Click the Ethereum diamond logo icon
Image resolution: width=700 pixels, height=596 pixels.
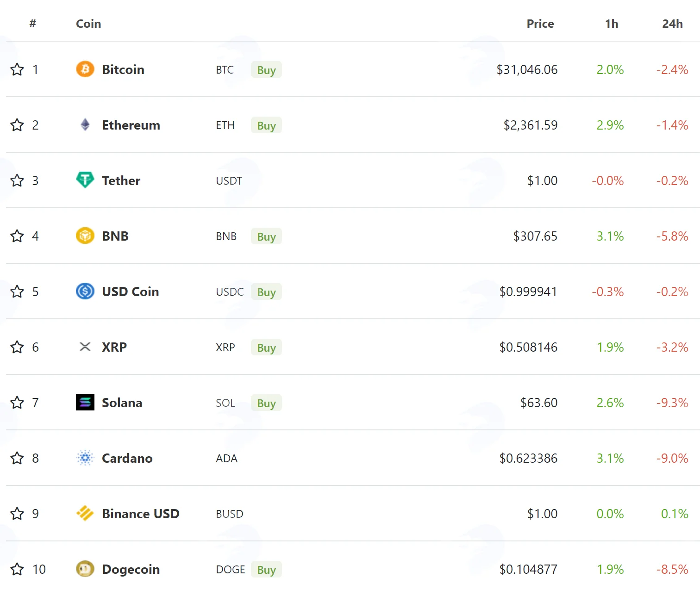tap(85, 125)
